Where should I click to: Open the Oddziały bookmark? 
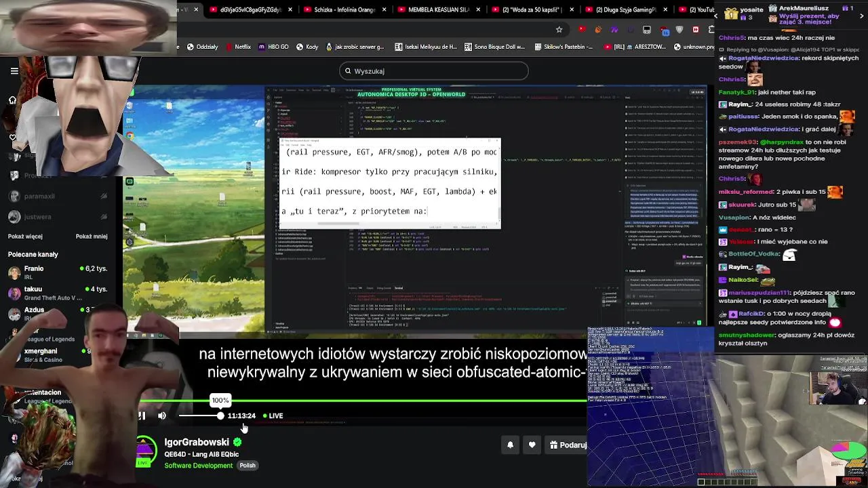(202, 47)
